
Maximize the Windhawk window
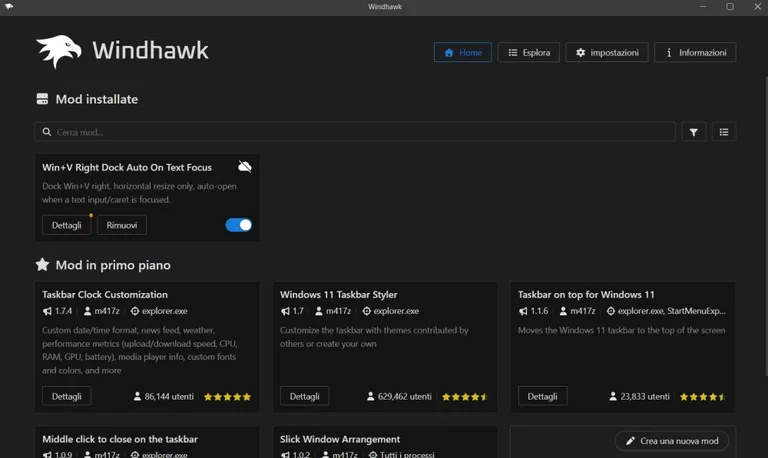point(730,6)
